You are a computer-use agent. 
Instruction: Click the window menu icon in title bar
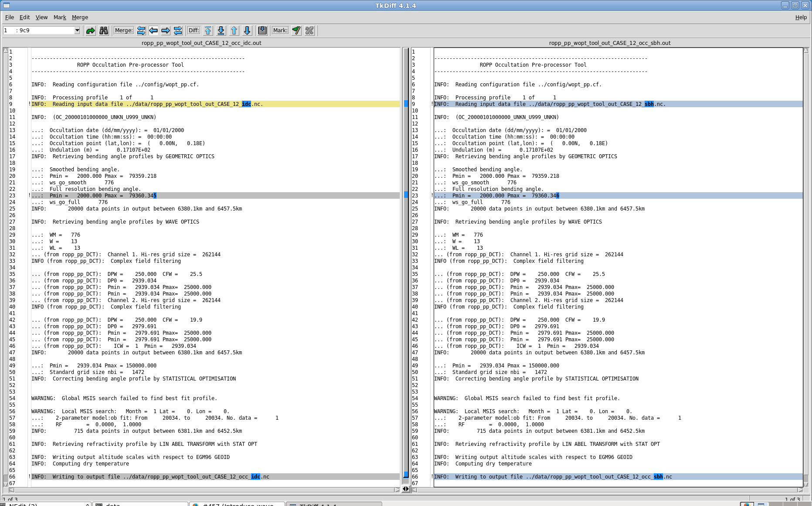(x=6, y=6)
